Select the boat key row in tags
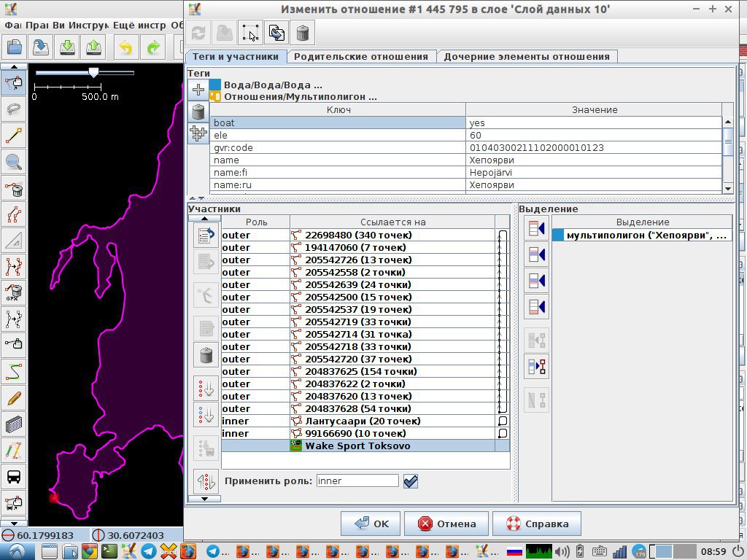 coord(338,122)
